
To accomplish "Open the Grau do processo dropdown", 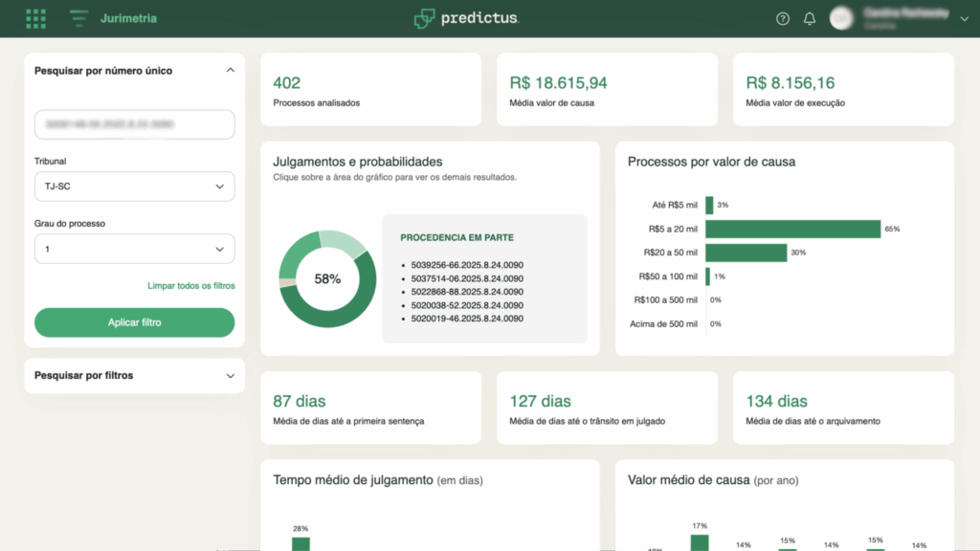I will [x=134, y=248].
